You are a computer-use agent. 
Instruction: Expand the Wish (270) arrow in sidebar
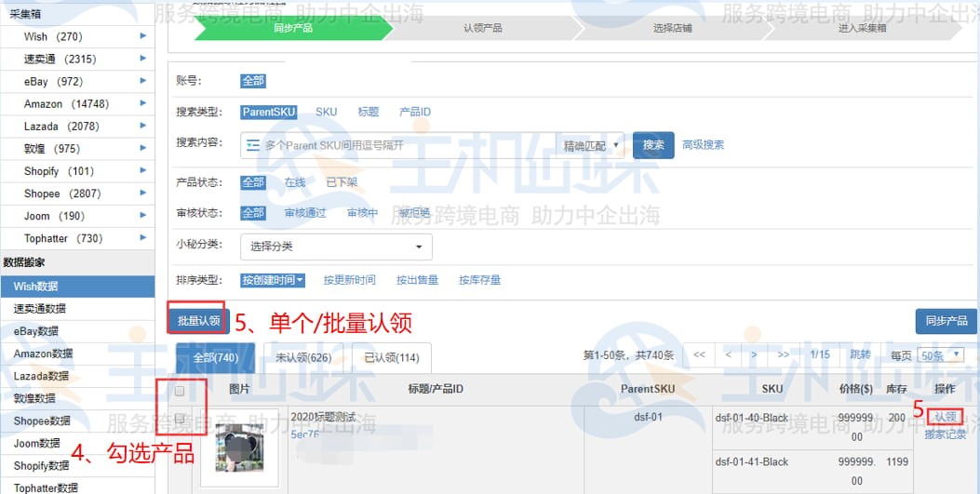[142, 36]
